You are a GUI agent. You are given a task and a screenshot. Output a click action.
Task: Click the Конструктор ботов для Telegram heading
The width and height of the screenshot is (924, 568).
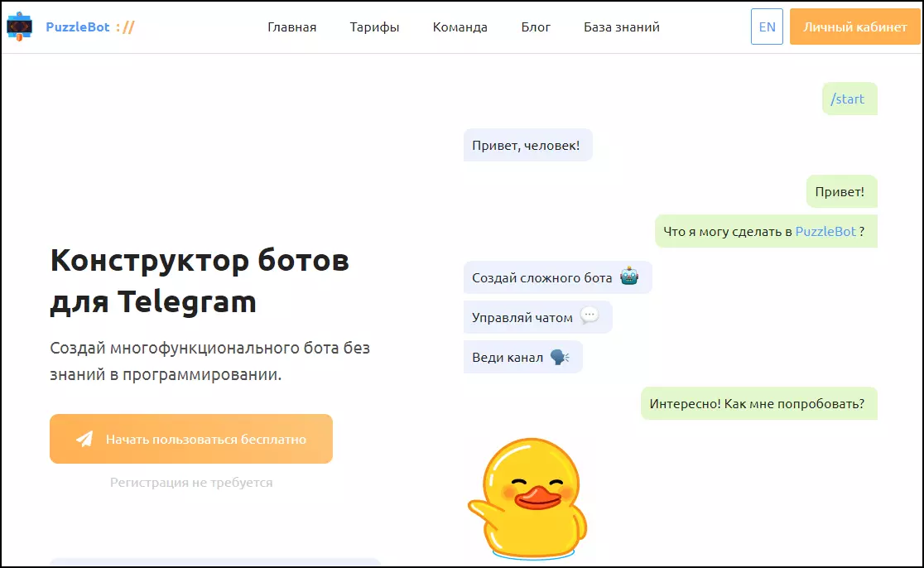pyautogui.click(x=200, y=281)
